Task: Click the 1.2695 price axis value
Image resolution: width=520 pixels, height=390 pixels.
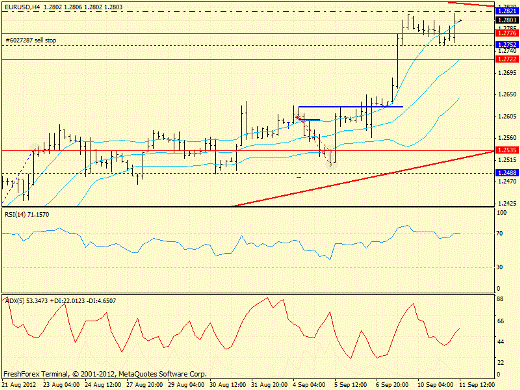Action: 507,73
